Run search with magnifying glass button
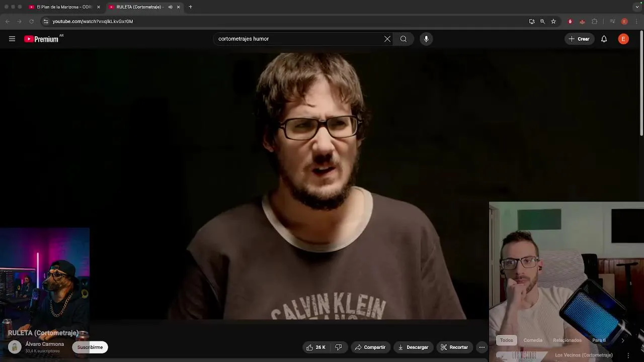This screenshot has height=362, width=644. [404, 39]
